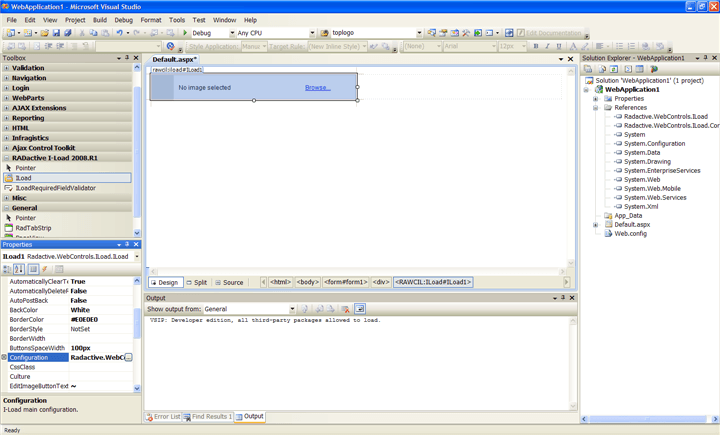The height and width of the screenshot is (435, 720).
Task: Open the Test menu
Action: [x=199, y=20]
